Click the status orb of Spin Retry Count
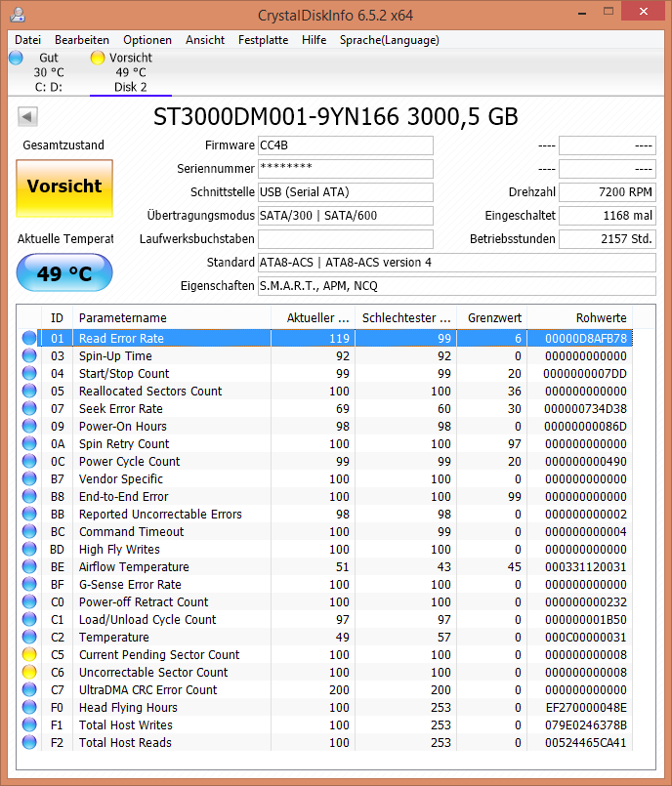Viewport: 672px width, 786px height. tap(29, 443)
